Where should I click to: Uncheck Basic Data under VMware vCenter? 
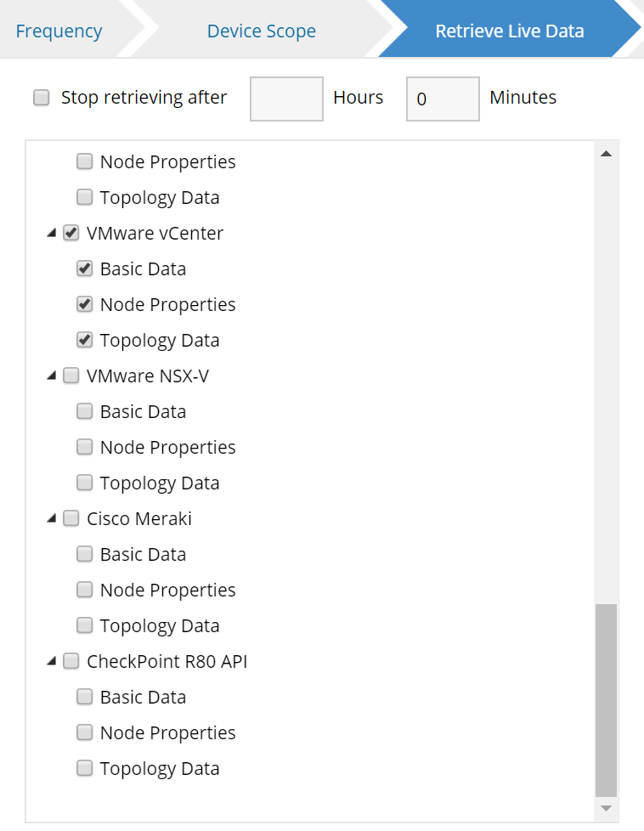coord(85,269)
